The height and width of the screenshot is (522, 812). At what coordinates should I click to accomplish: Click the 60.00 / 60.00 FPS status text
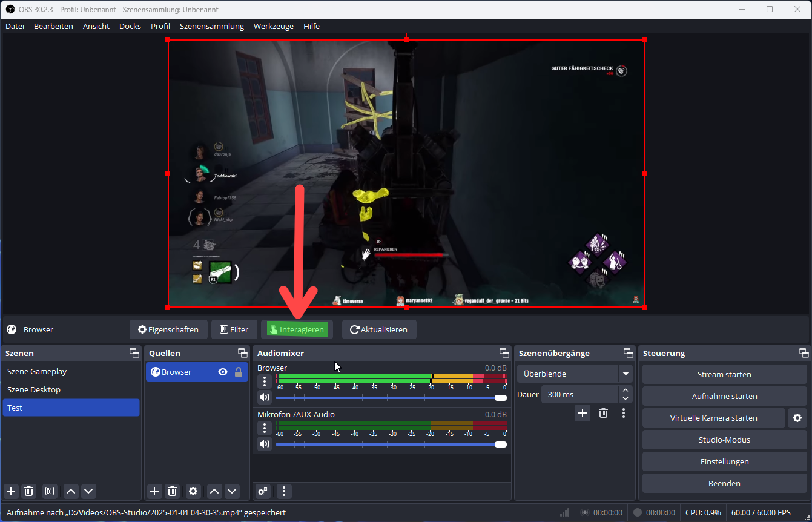(761, 512)
